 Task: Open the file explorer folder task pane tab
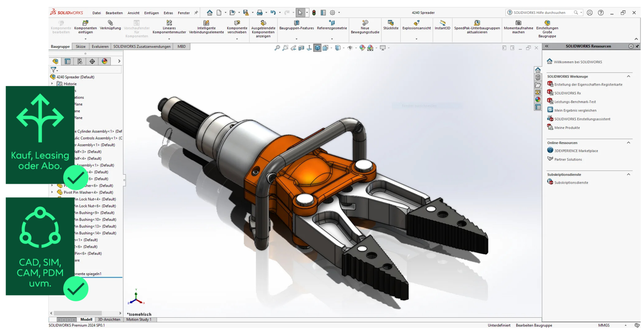pyautogui.click(x=538, y=85)
